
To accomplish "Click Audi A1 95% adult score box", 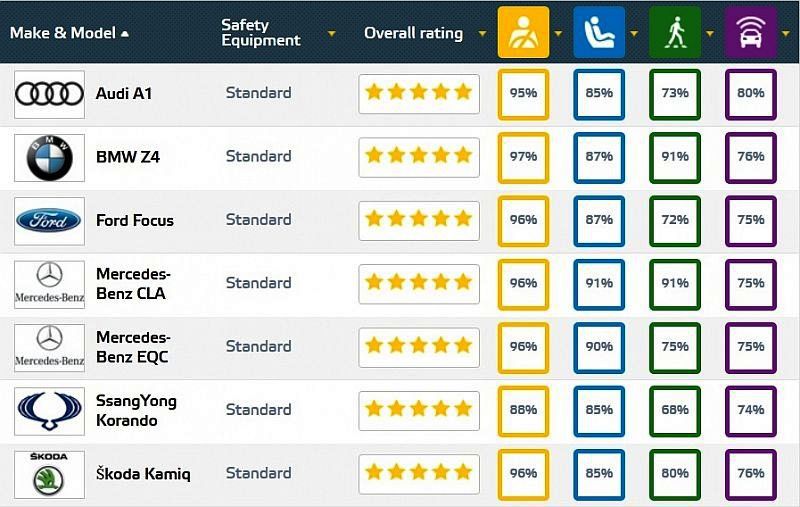I will [x=523, y=94].
